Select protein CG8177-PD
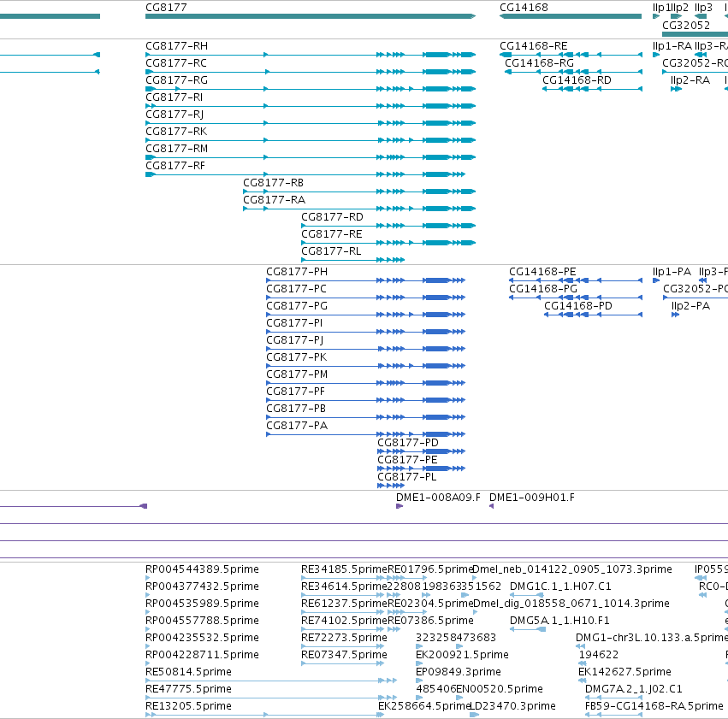Screen dimensions: 728x719 [408, 443]
